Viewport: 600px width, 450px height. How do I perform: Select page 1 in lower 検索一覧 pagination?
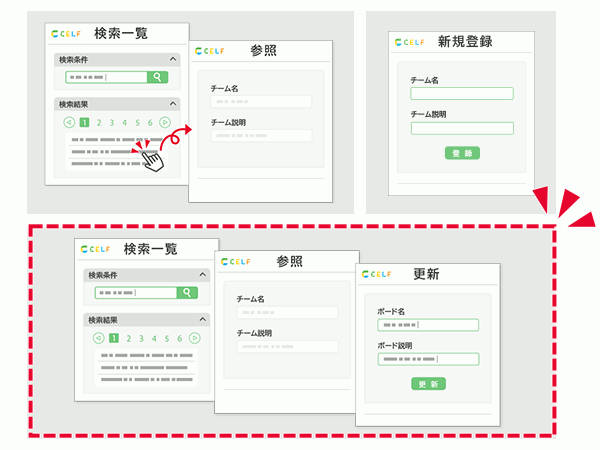tap(114, 338)
